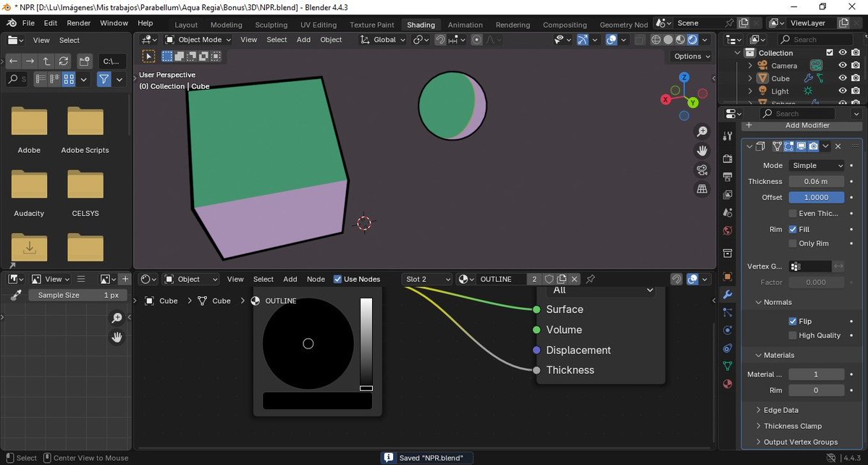Click the zoom magnifier icon in viewport
This screenshot has height=465, width=868.
(x=701, y=131)
